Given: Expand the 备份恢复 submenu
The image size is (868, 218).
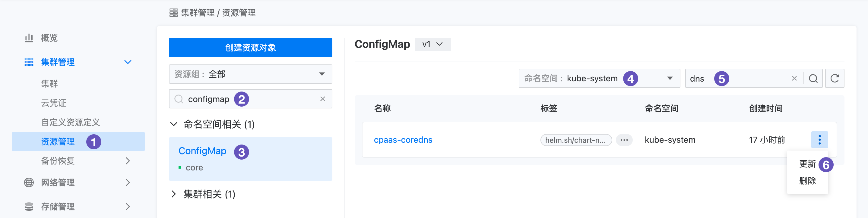Looking at the screenshot, I should [127, 161].
